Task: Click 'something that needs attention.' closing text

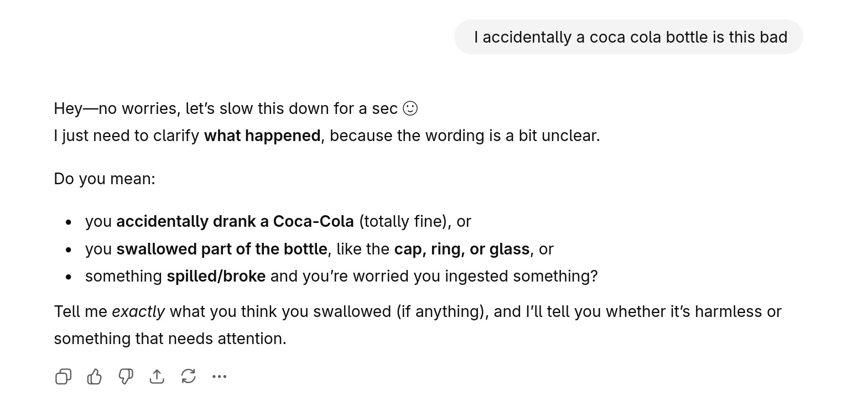Action: click(x=170, y=339)
